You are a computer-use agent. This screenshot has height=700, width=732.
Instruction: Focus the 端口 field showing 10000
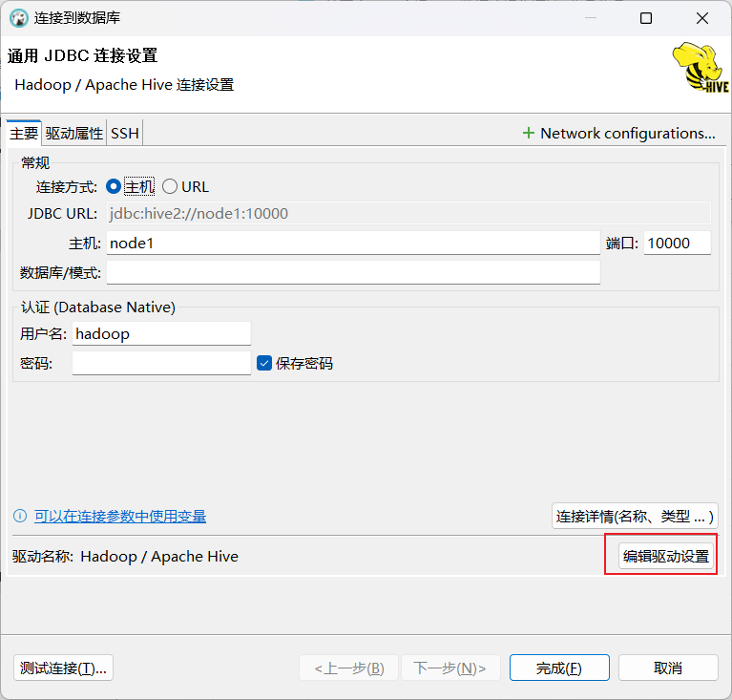pyautogui.click(x=677, y=244)
